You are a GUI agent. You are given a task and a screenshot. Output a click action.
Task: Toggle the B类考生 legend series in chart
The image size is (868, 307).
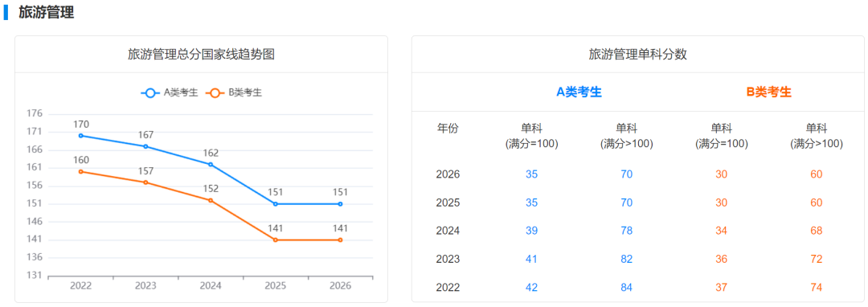pyautogui.click(x=234, y=93)
